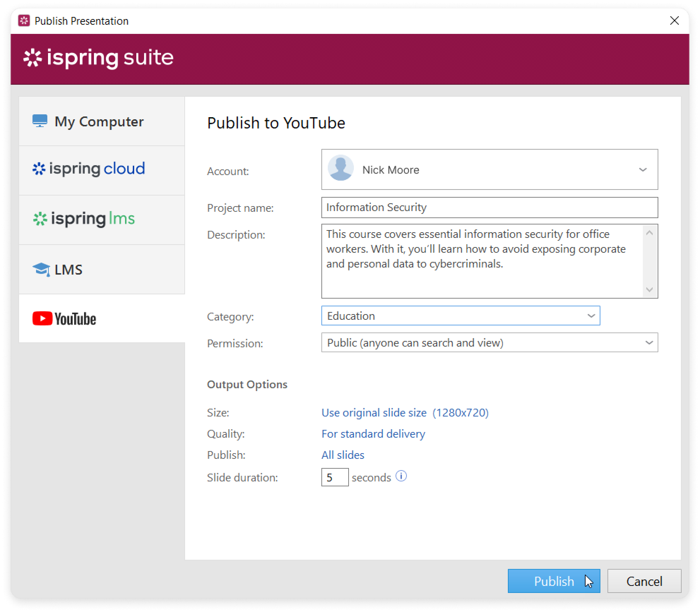Click the Project name input field
700x612 pixels.
[489, 208]
